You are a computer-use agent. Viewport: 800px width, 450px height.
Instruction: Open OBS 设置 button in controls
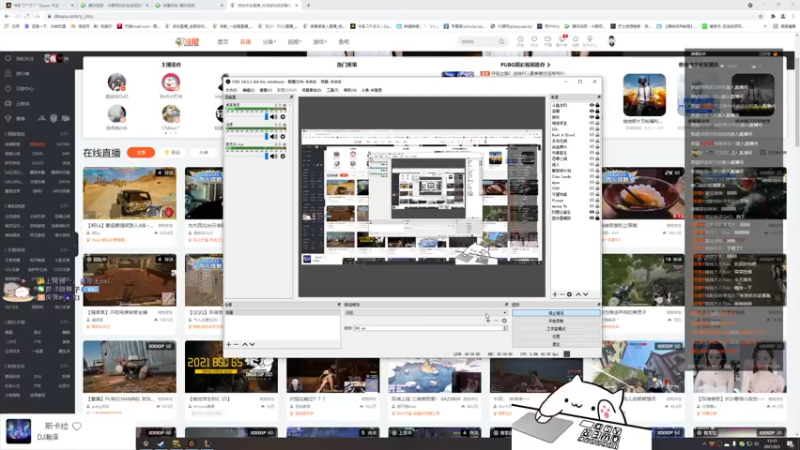point(556,336)
